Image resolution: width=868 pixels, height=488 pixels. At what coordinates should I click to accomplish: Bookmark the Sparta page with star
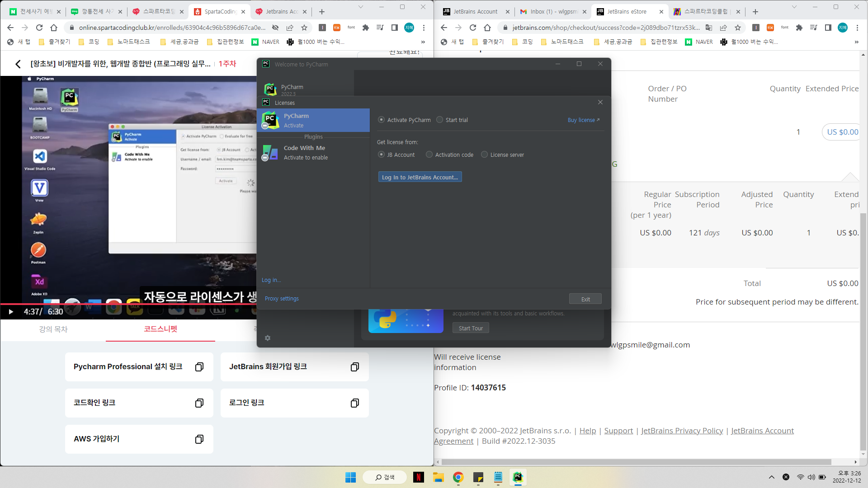point(304,28)
